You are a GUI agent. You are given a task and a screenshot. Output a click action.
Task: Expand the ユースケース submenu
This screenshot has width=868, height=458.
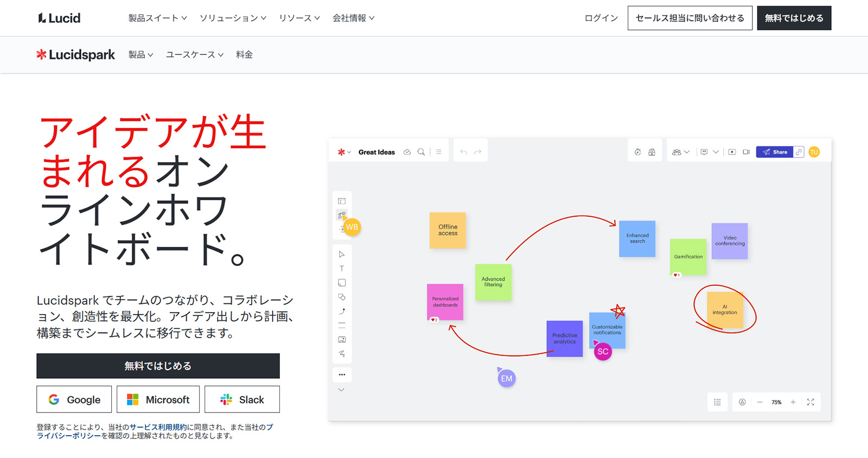[195, 55]
